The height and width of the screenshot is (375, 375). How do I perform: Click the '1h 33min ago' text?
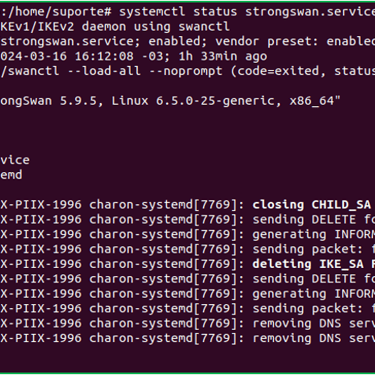click(223, 56)
